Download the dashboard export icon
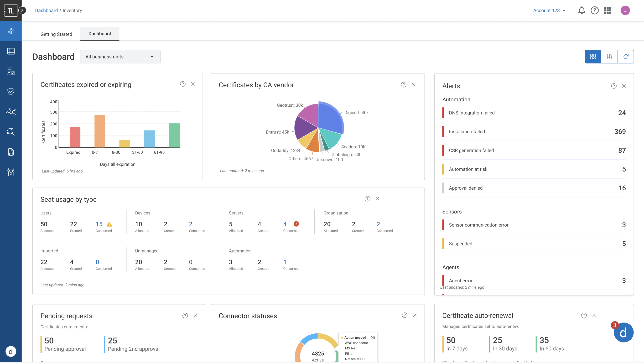Screen dimensions: 644x363 coord(609,57)
